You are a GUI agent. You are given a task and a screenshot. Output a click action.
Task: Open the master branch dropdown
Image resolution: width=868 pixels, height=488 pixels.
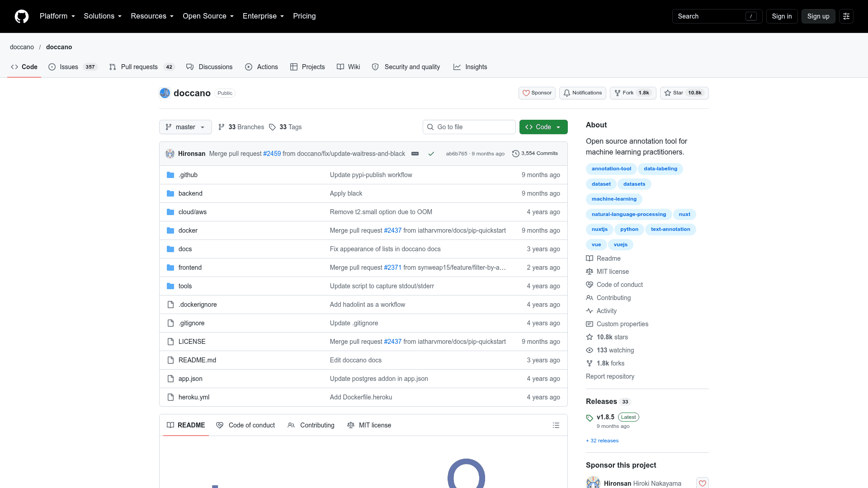coord(185,127)
